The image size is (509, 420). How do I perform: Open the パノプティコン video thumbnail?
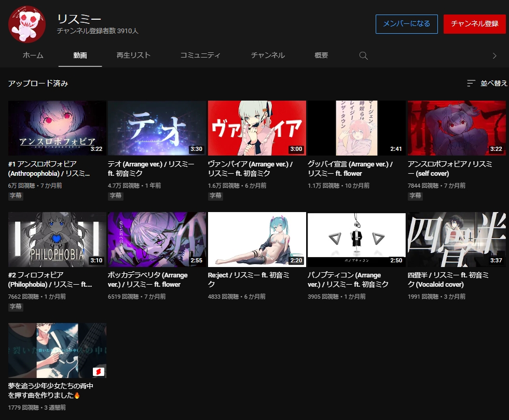point(356,240)
